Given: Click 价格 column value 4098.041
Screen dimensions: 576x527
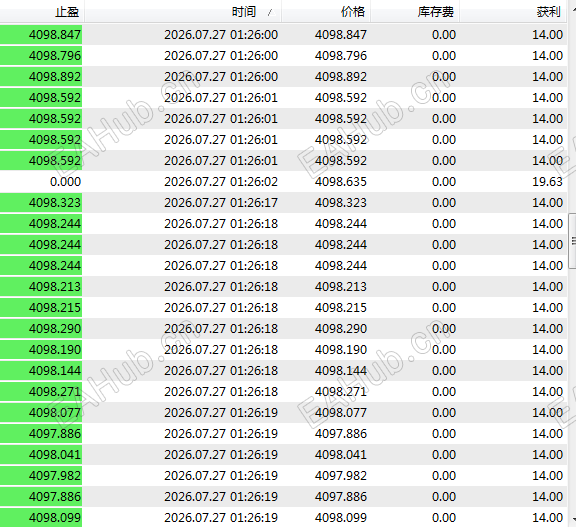Looking at the screenshot, I should tap(341, 454).
